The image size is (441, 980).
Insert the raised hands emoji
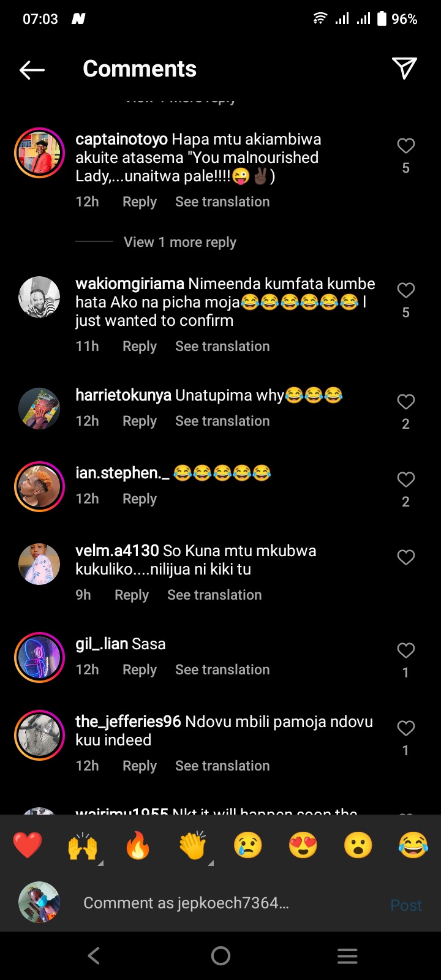(x=83, y=845)
